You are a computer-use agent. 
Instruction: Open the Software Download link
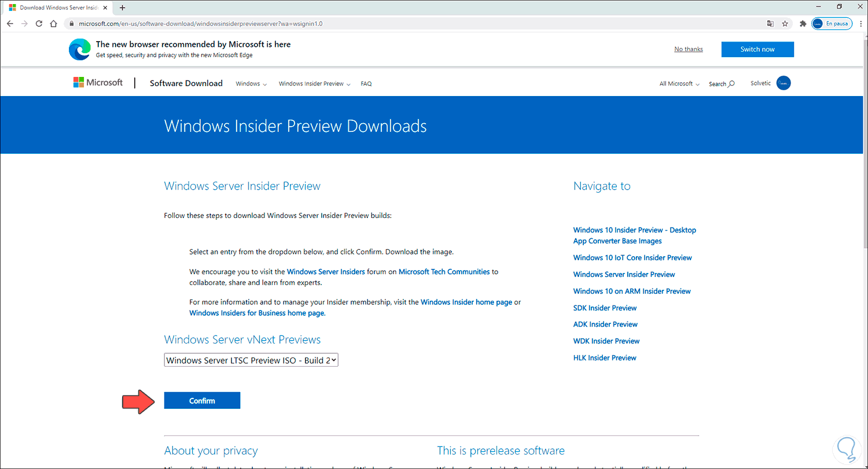coord(186,83)
